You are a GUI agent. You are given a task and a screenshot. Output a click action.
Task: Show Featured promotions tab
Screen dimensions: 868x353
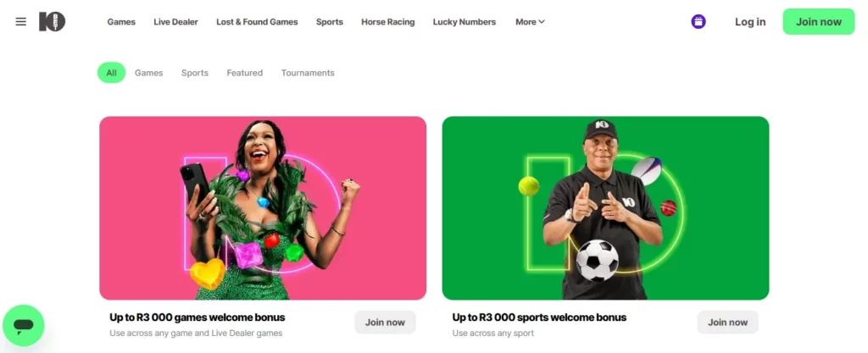click(245, 73)
